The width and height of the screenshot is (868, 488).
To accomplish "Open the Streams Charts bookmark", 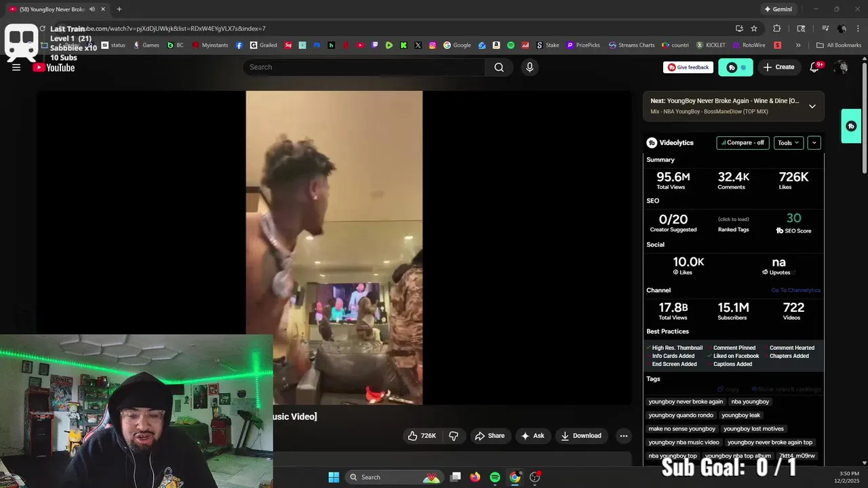I will click(x=632, y=45).
